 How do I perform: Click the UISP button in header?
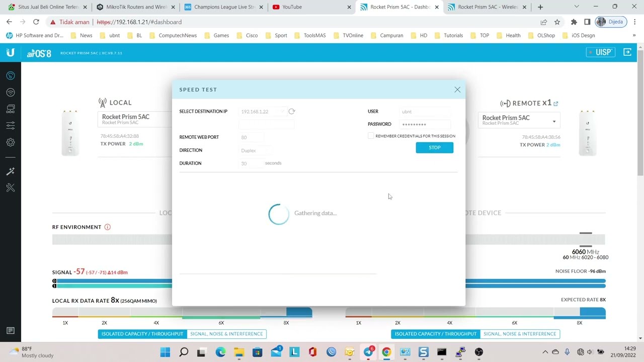(601, 52)
